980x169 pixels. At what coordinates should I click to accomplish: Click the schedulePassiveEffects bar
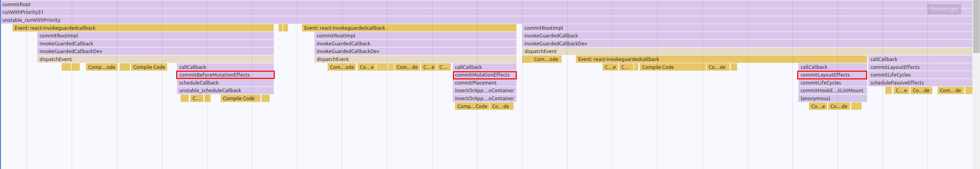(x=919, y=83)
